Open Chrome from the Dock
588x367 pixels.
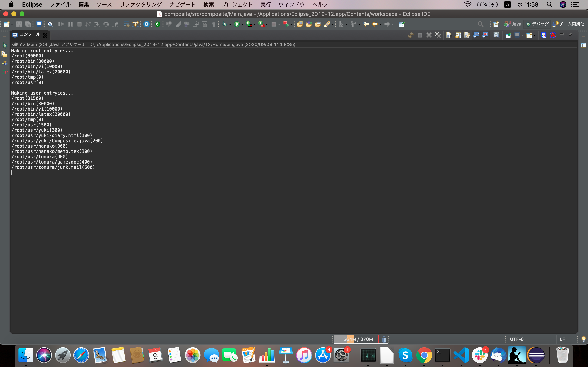[x=424, y=355]
